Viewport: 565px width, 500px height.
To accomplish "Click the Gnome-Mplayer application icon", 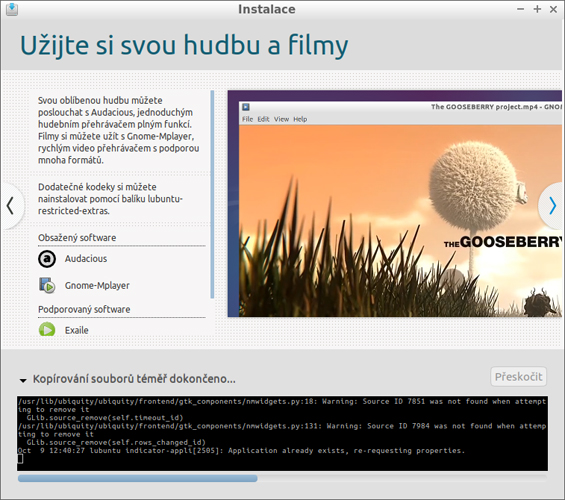I will [47, 285].
